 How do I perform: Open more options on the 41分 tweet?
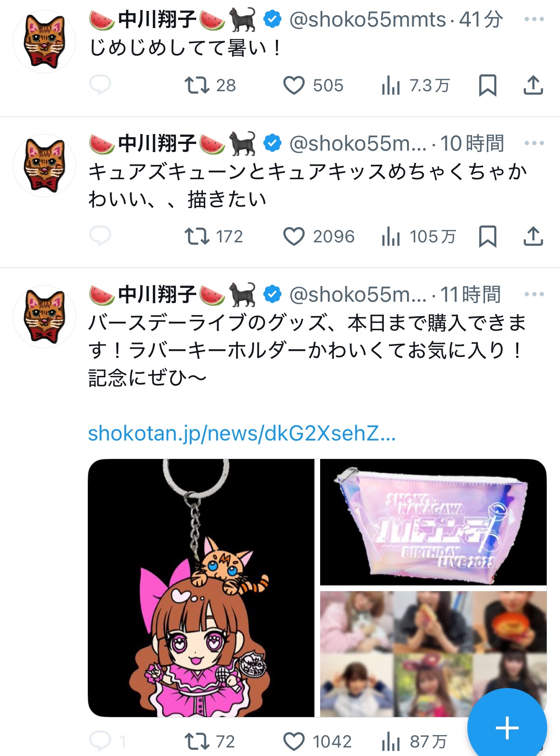pyautogui.click(x=534, y=19)
